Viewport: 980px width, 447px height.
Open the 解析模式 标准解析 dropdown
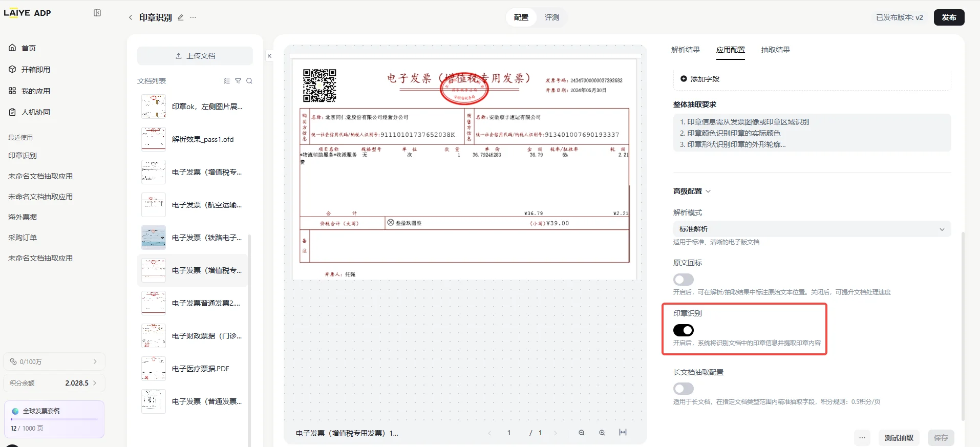pos(812,229)
